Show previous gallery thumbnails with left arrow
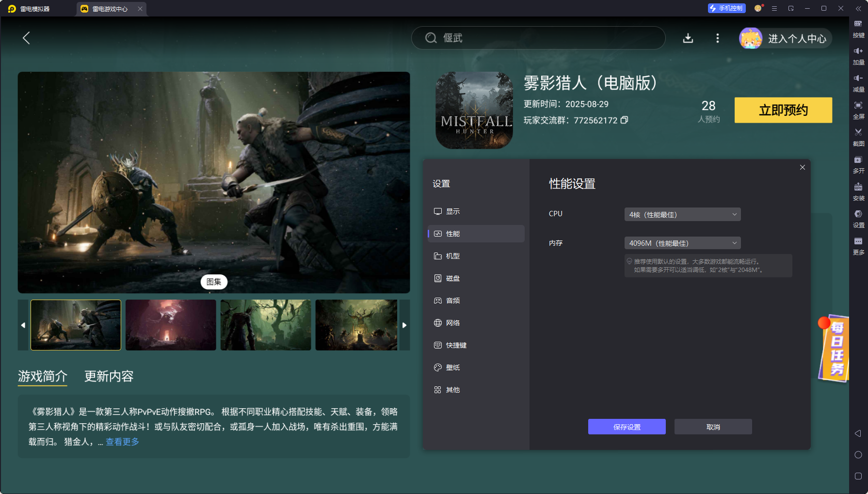The image size is (868, 494). [23, 325]
